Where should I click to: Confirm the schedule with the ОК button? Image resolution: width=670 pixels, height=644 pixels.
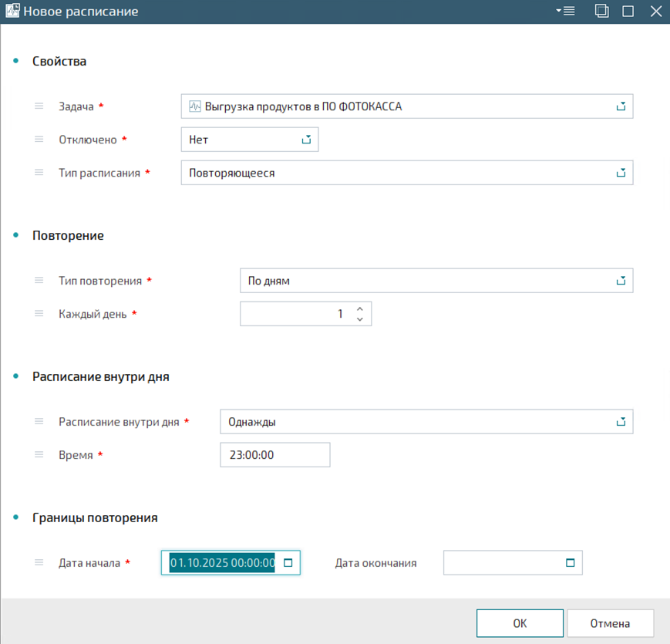[x=520, y=623]
